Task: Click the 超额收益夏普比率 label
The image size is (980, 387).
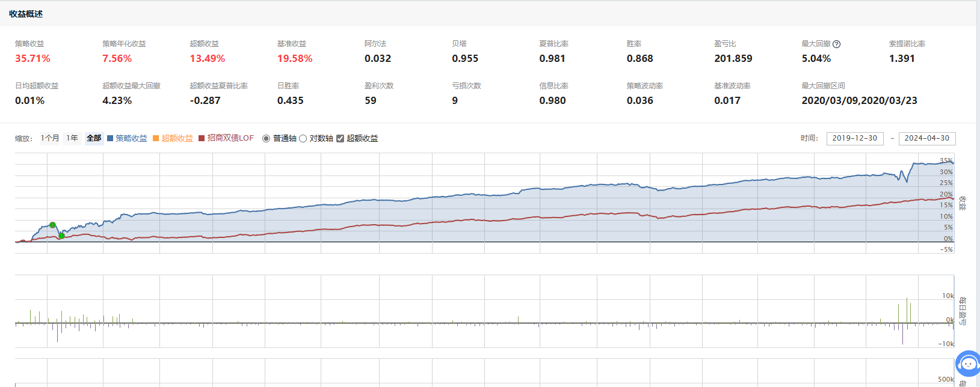Action: [219, 86]
